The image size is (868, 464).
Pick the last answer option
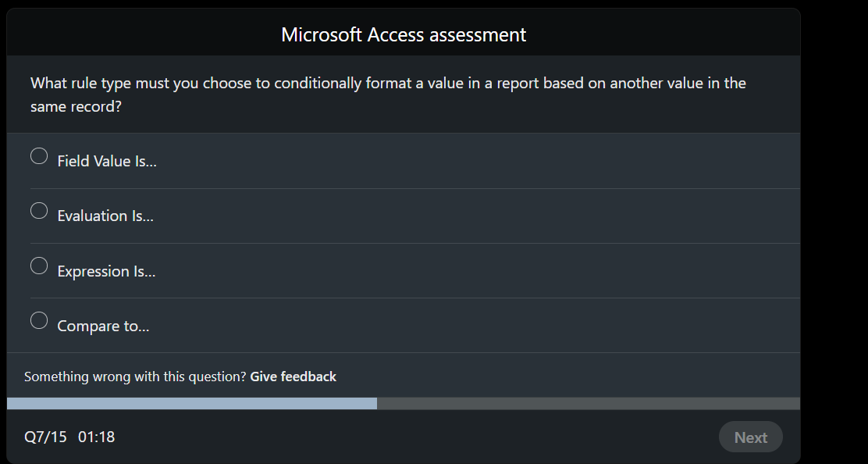[x=104, y=326]
